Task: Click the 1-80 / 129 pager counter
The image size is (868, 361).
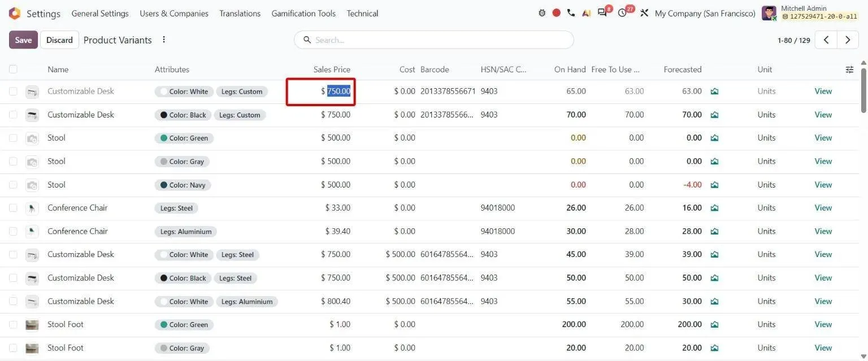Action: pyautogui.click(x=793, y=40)
